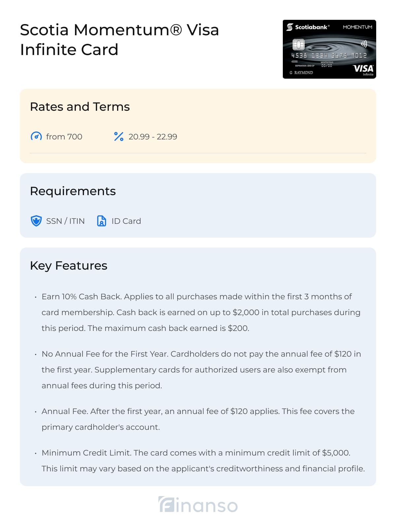This screenshot has width=396, height=532.
Task: Click the card's chip graphic
Action: pos(299,44)
